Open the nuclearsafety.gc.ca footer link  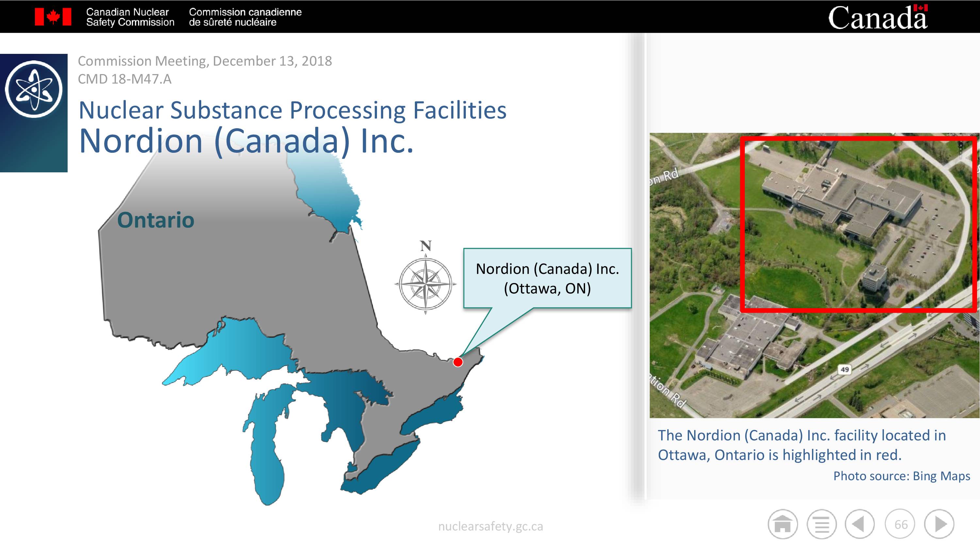click(x=490, y=526)
